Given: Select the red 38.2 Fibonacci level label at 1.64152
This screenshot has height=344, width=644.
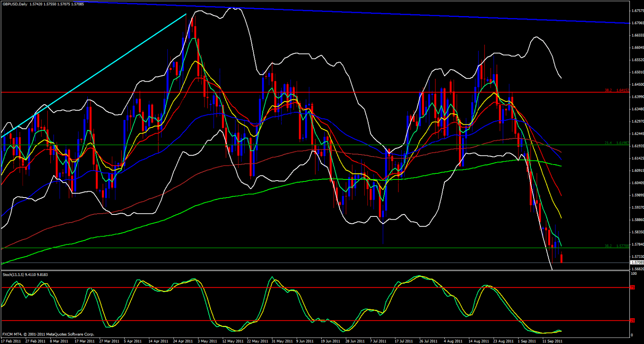Looking at the screenshot, I should [x=617, y=90].
